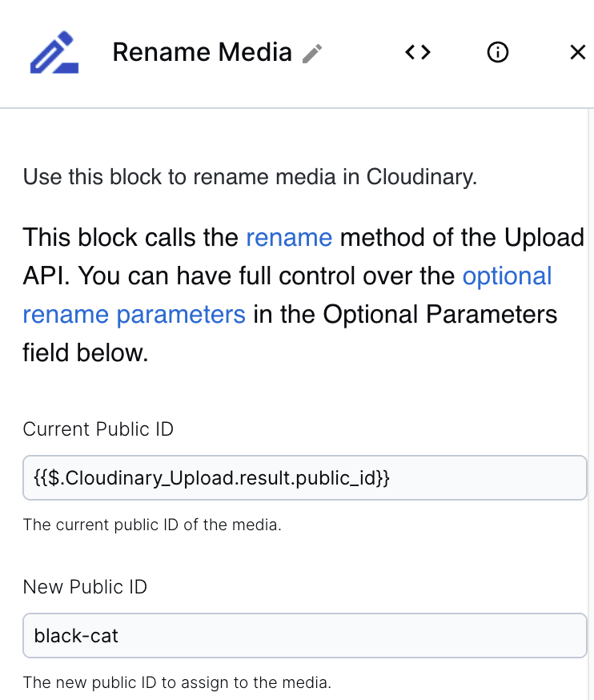This screenshot has height=700, width=594.
Task: Open the "rename" method link
Action: (289, 237)
